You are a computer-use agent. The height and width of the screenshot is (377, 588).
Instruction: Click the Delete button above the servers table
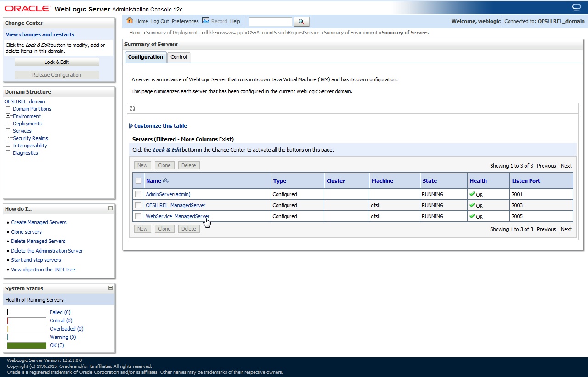coord(188,165)
